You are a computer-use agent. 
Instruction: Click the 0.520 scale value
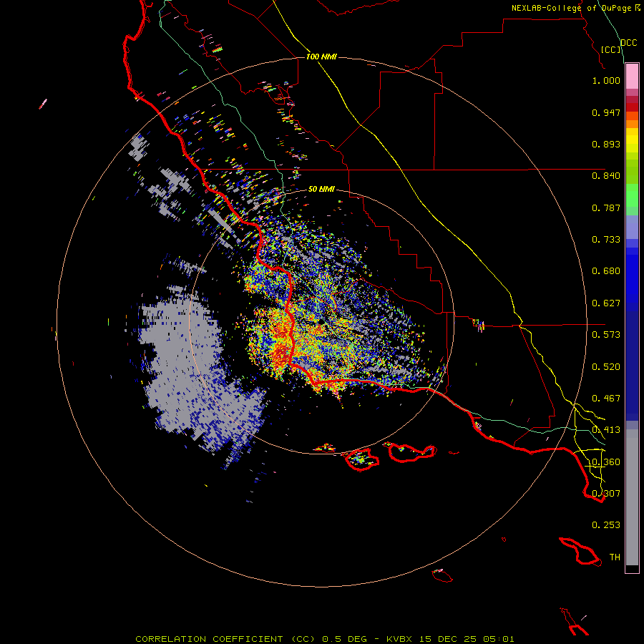click(x=606, y=367)
